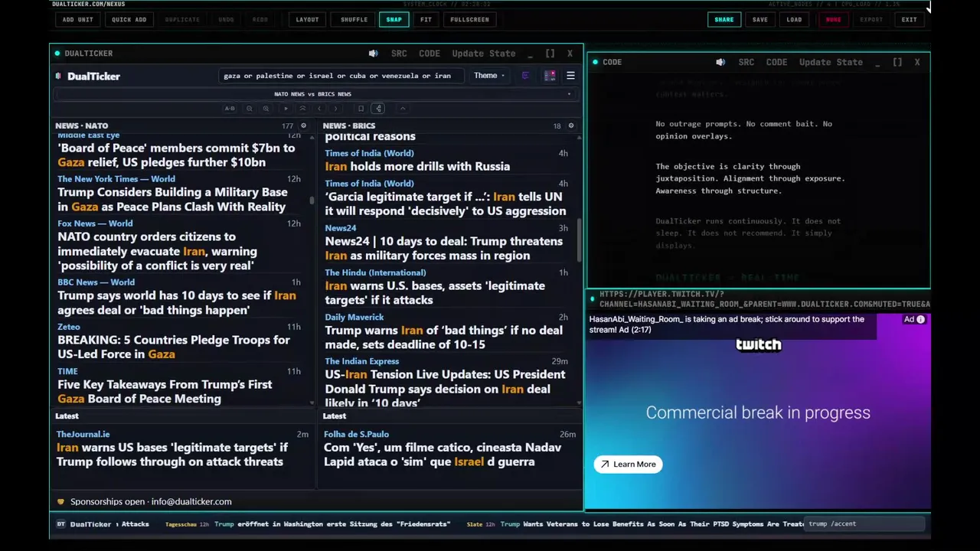The image size is (980, 551).
Task: Mute the DualTicker panel speaker icon
Action: 373,54
